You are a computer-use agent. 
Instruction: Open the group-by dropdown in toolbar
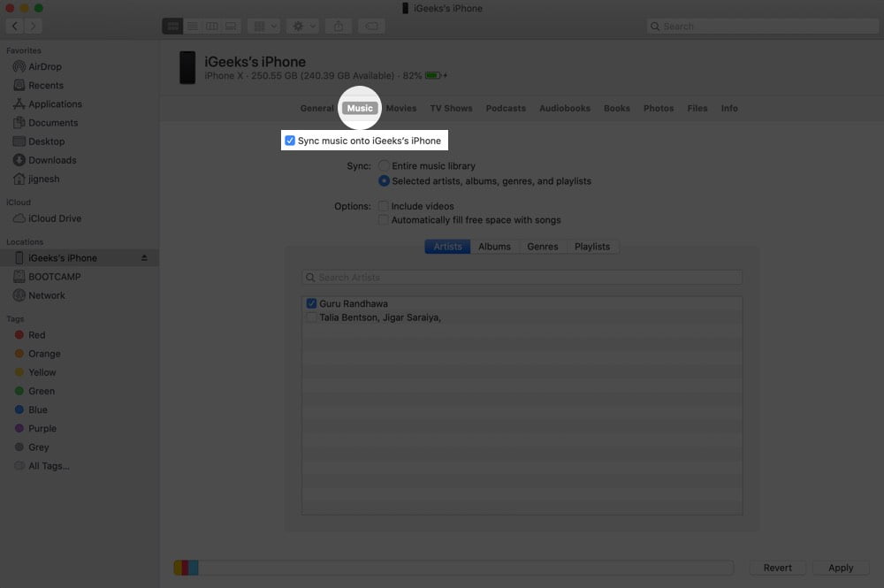pos(263,26)
